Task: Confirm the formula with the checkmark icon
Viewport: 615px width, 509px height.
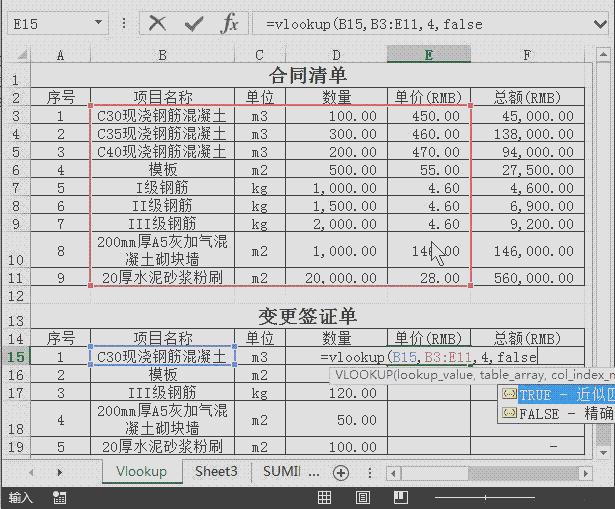Action: (x=194, y=24)
